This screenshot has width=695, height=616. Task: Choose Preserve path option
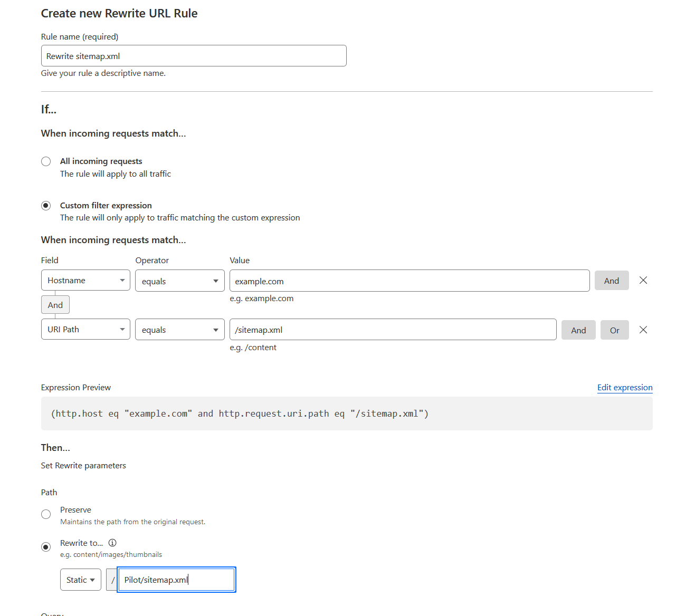(46, 514)
